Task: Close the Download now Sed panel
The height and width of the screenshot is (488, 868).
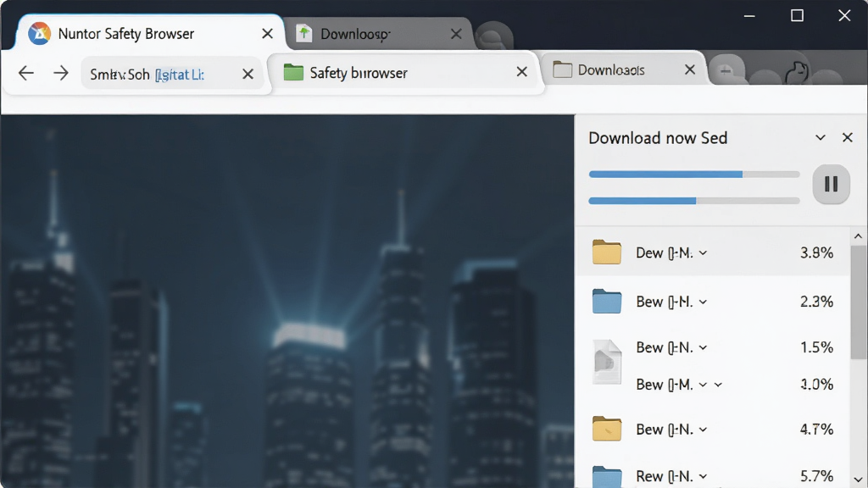Action: (x=848, y=137)
